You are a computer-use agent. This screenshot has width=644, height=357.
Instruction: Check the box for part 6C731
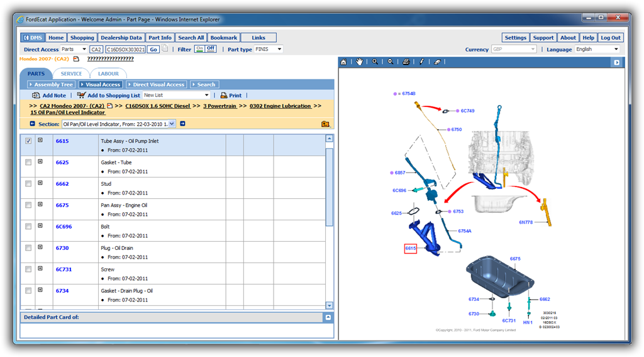28,269
